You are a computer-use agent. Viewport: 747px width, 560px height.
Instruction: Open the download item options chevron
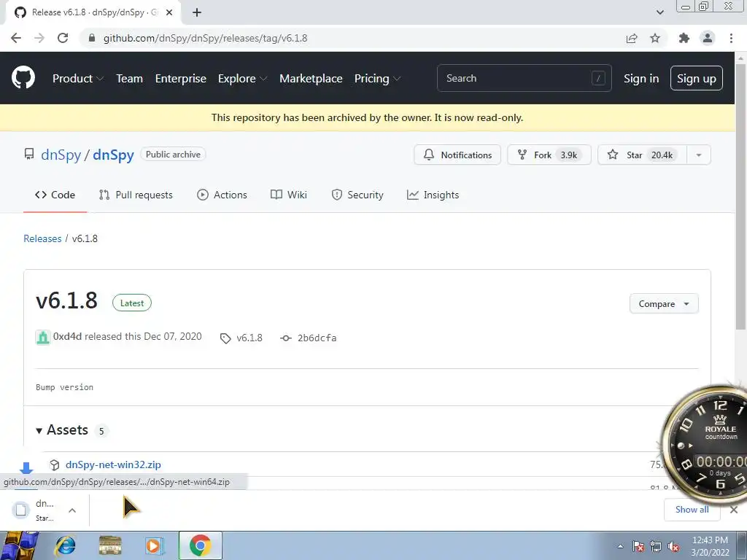[72, 510]
